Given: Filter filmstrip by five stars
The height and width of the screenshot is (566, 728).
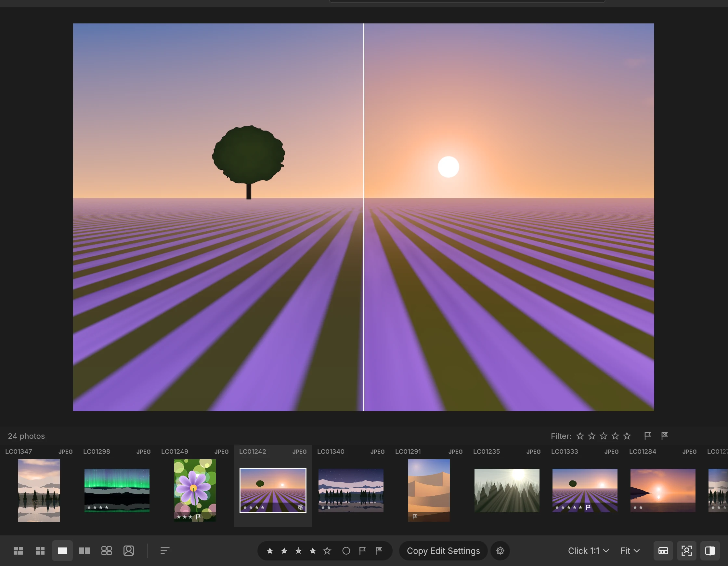Looking at the screenshot, I should [x=627, y=436].
